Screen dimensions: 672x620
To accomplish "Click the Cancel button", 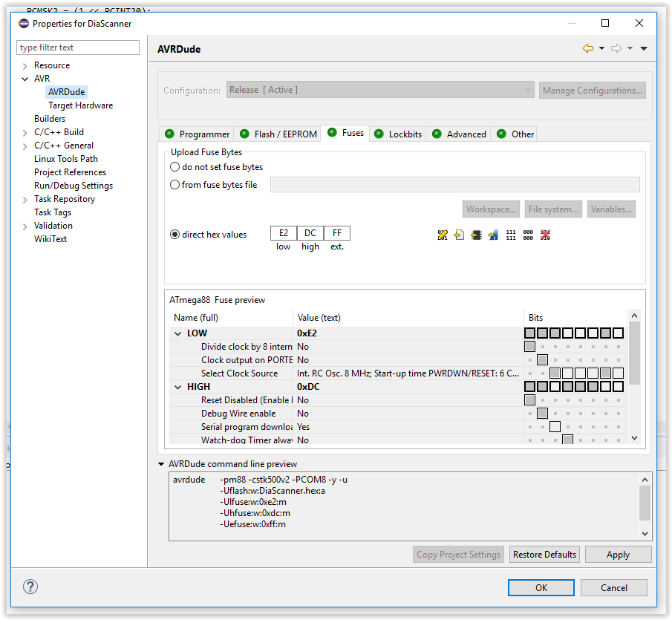I will tap(614, 587).
